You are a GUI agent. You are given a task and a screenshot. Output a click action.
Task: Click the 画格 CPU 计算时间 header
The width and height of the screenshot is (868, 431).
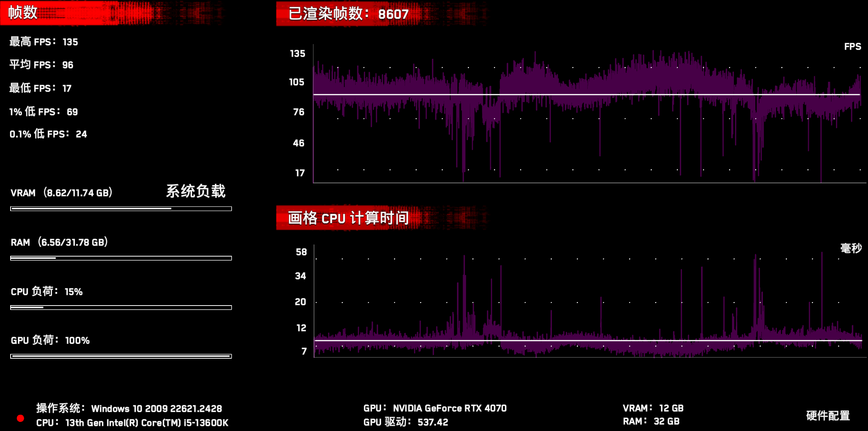click(x=348, y=218)
